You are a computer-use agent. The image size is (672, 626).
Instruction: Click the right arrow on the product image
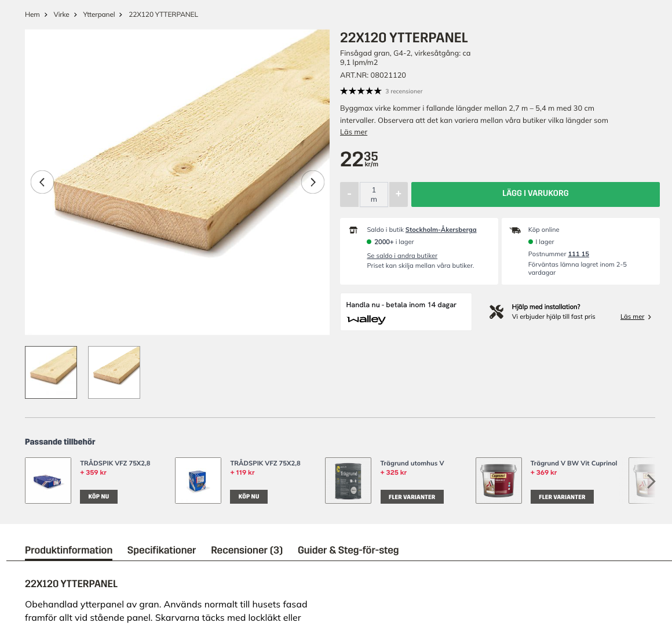313,181
